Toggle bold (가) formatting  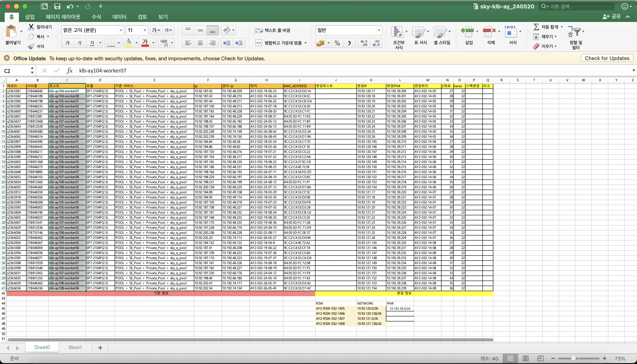pyautogui.click(x=67, y=43)
